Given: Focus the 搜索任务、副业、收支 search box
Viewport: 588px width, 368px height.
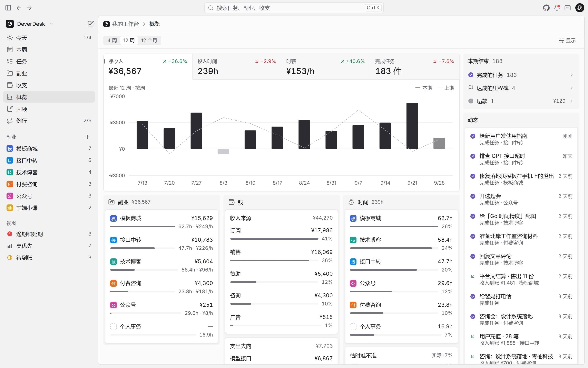Looking at the screenshot, I should [x=294, y=8].
